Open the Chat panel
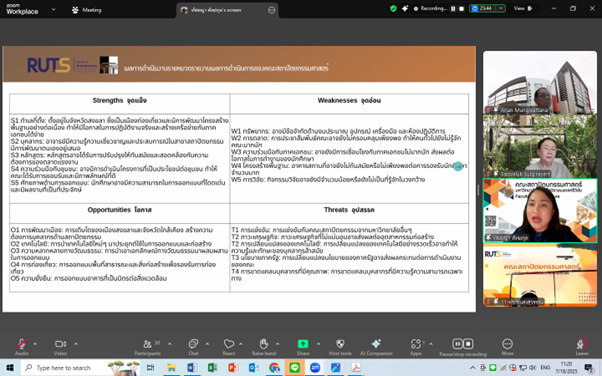 coord(193,347)
